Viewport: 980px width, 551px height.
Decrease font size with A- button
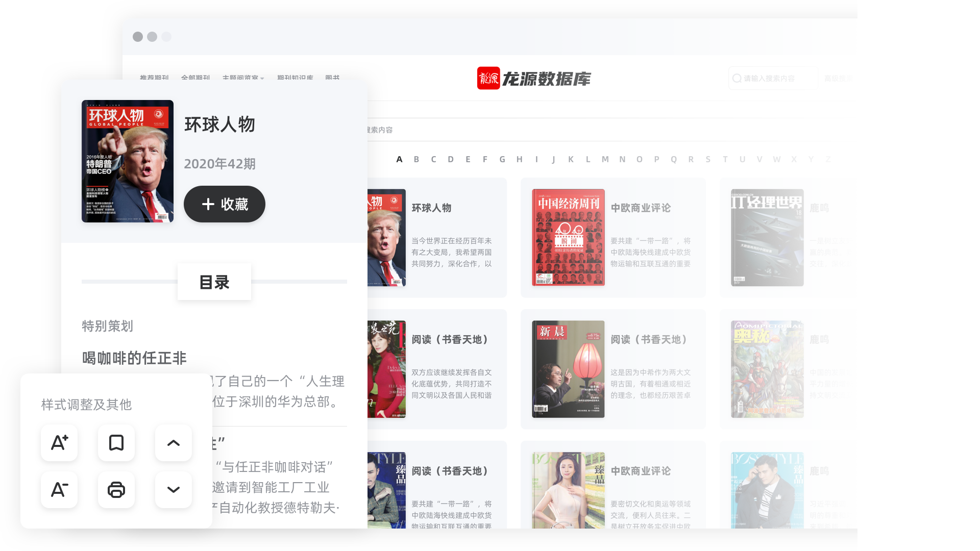[59, 490]
